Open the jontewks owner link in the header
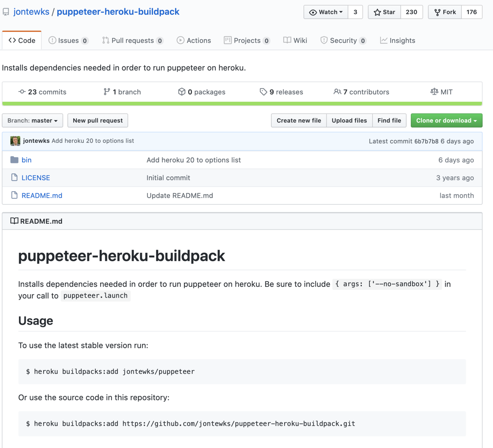493x448 pixels. pos(31,12)
